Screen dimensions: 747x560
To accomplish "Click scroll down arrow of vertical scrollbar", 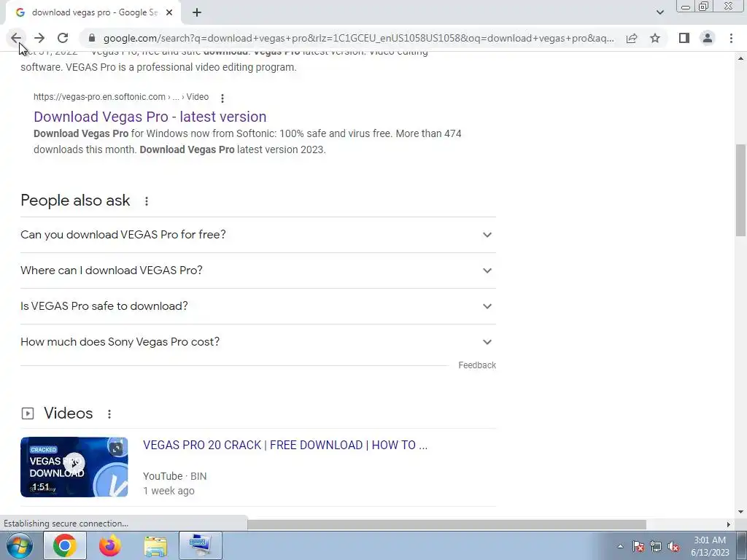I will (740, 512).
